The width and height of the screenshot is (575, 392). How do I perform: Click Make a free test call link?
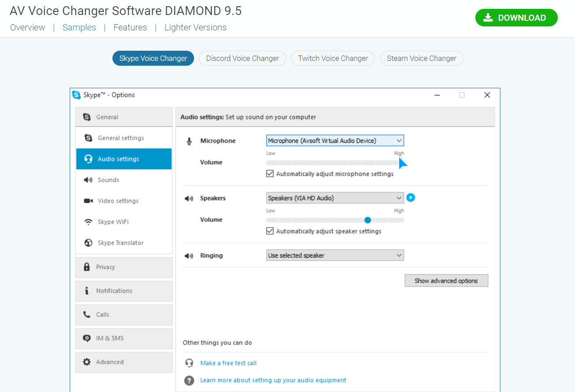pos(228,363)
